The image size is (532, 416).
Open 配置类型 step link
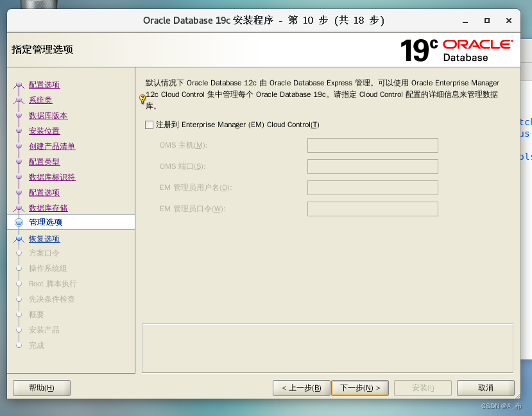click(x=44, y=162)
